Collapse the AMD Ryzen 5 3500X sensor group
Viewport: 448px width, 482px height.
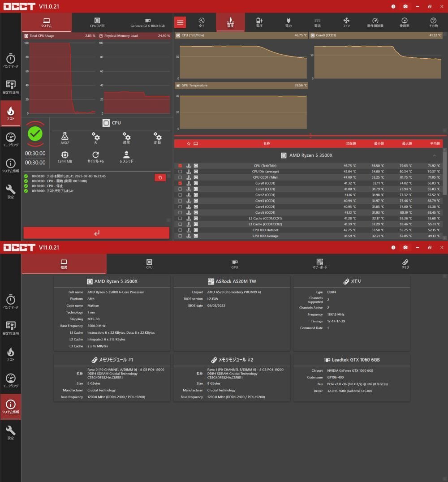pos(434,155)
